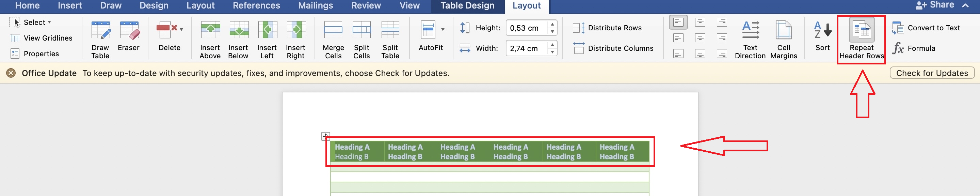Open the Mailings tab
980x196 pixels.
point(316,6)
